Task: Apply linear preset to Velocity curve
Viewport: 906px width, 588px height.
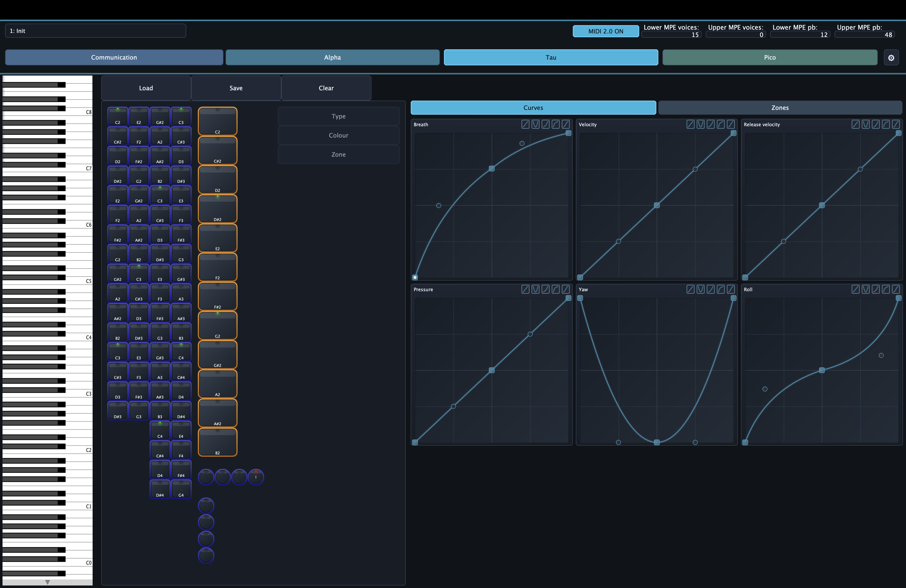Action: [x=691, y=124]
